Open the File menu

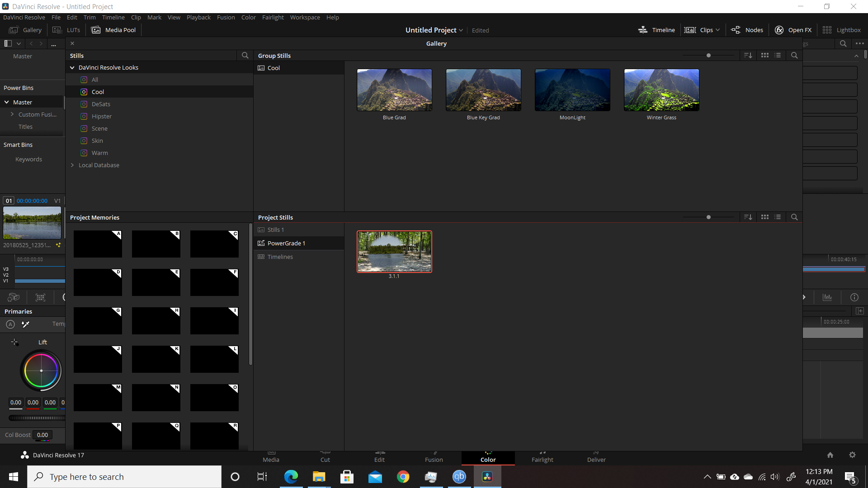click(56, 17)
